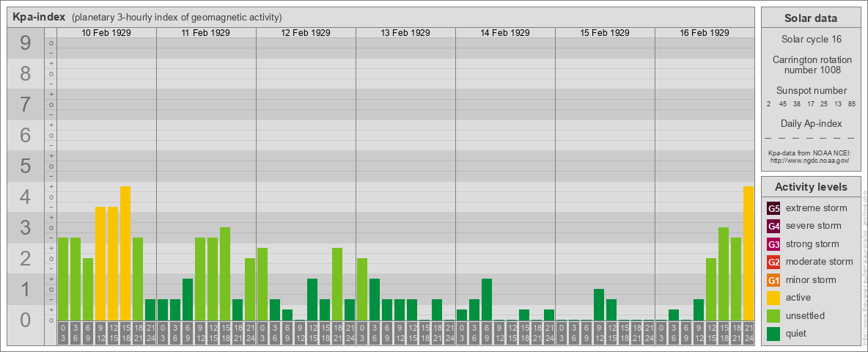This screenshot has width=868, height=352.
Task: Select the yellow active level swatch
Action: [x=773, y=298]
